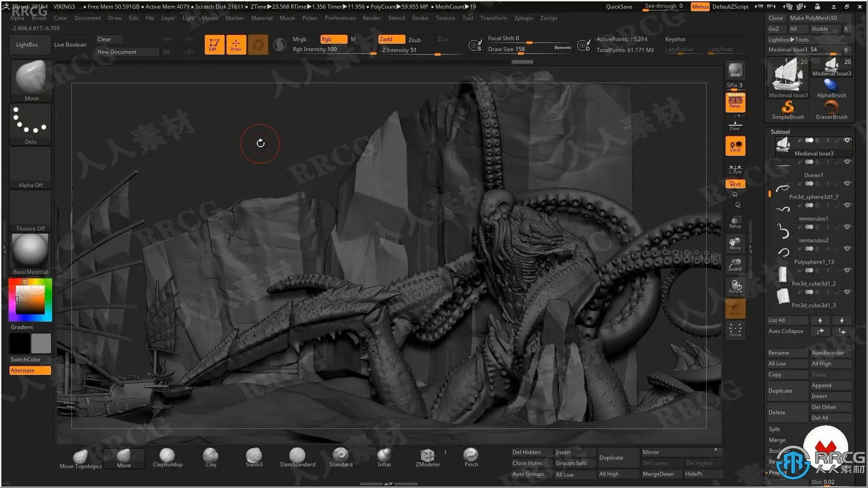Pick the EraserBrush tool
The height and width of the screenshot is (488, 868).
[831, 110]
